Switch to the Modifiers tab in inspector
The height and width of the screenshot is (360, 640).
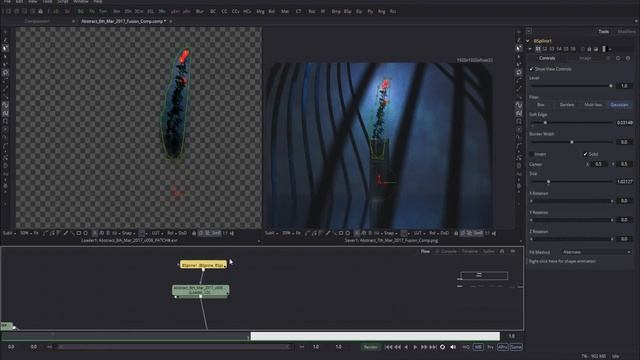click(626, 31)
